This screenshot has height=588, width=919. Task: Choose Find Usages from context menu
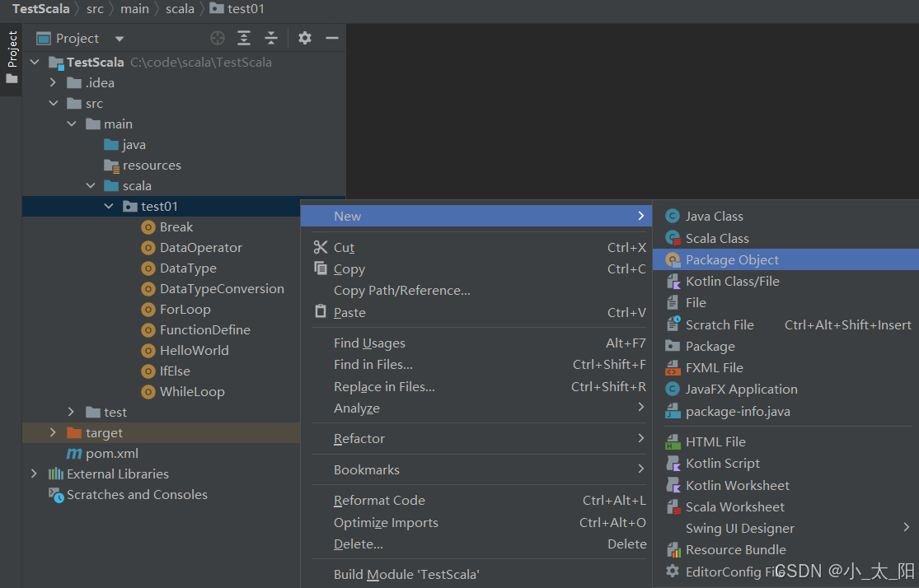pyautogui.click(x=476, y=343)
